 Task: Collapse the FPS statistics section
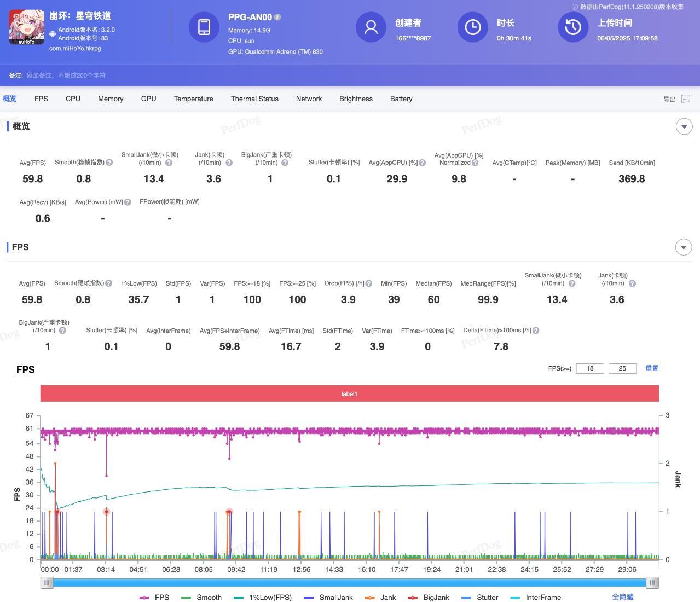point(684,247)
